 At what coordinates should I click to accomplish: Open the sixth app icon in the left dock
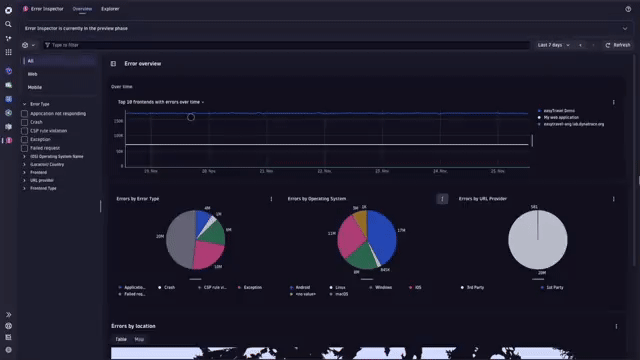[9, 85]
